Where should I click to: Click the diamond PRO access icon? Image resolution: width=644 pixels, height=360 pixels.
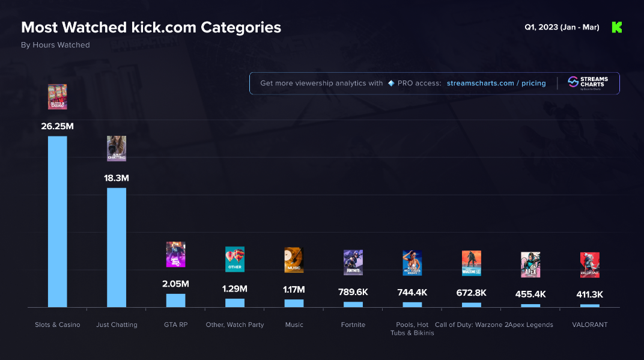391,84
